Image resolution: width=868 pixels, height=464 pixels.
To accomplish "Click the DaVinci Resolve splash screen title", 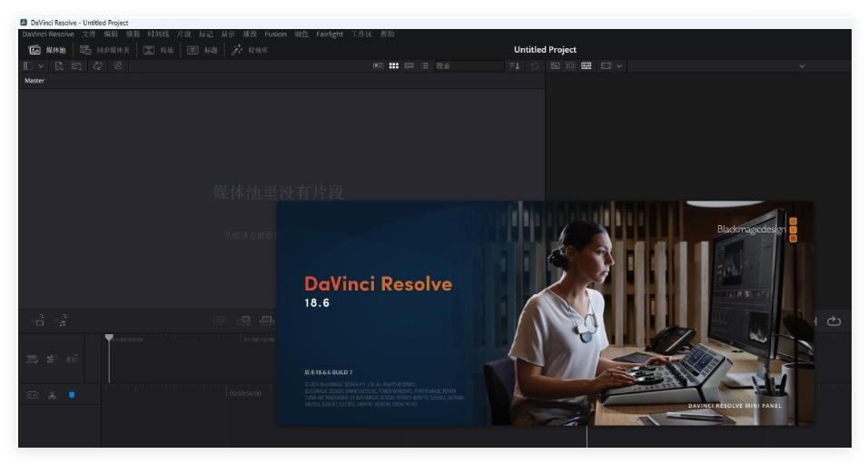I will 378,284.
